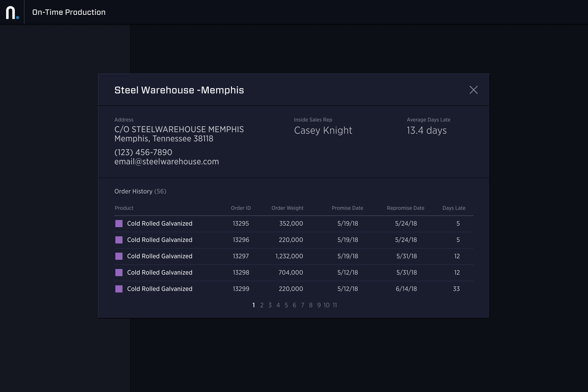This screenshot has width=588, height=392.
Task: Sort by the Promise Date column header
Action: coord(347,208)
